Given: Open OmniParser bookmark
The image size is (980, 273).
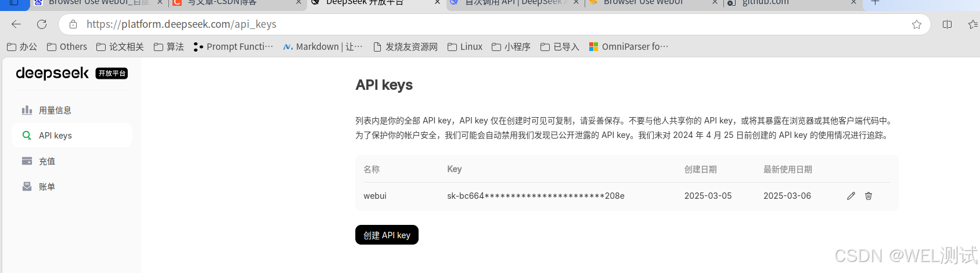Looking at the screenshot, I should click(629, 47).
